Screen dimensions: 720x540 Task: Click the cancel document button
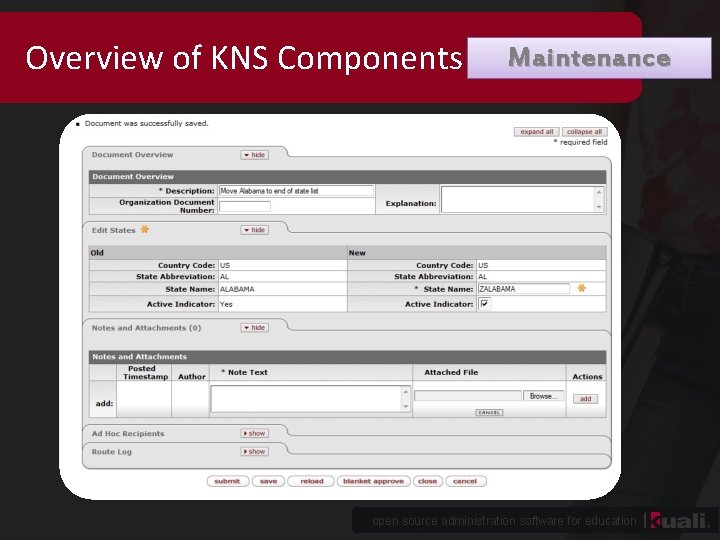465,481
